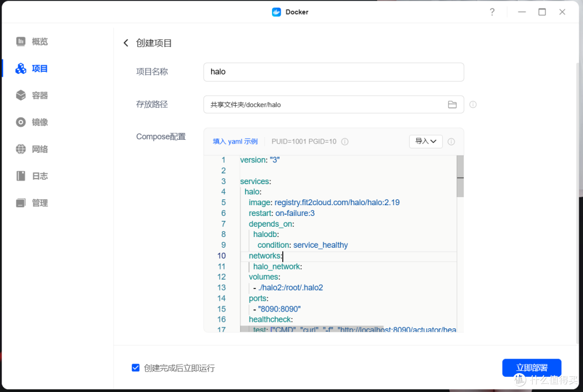Screen dimensions: 583x392
Task: Click the 'halo:' service line on row 4
Action: [x=253, y=192]
